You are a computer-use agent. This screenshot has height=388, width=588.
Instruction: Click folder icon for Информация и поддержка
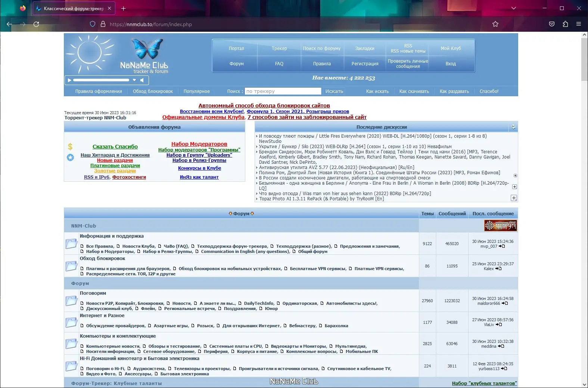[71, 244]
